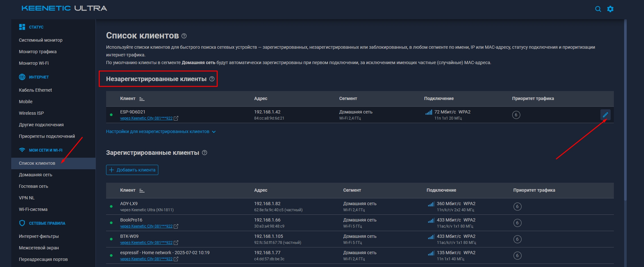Viewport: 644px width, 267px height.
Task: Expand Настройки для незарегистрированных клиентов
Action: pos(161,132)
